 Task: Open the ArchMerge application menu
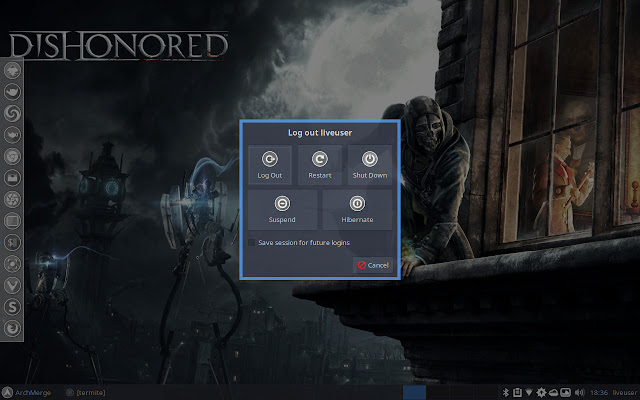tap(27, 392)
